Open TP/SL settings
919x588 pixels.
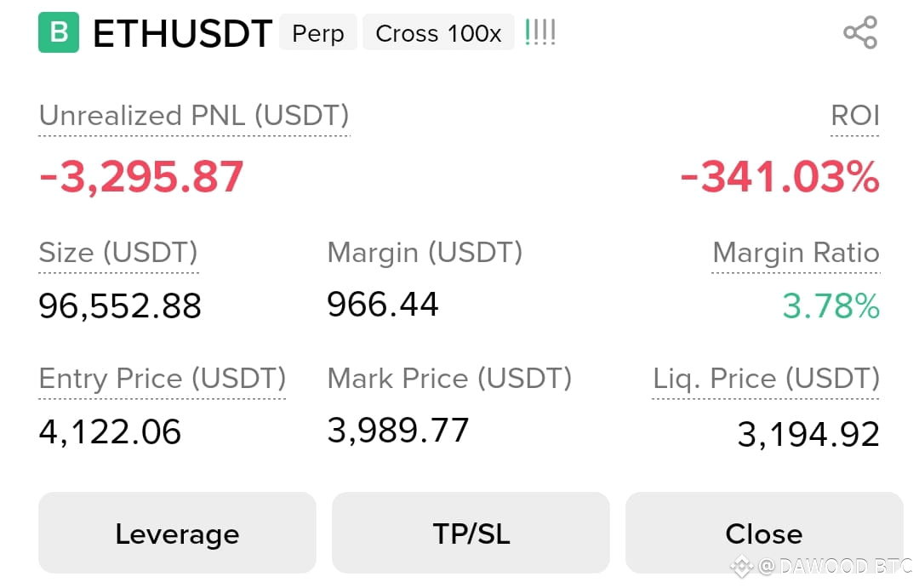(471, 533)
